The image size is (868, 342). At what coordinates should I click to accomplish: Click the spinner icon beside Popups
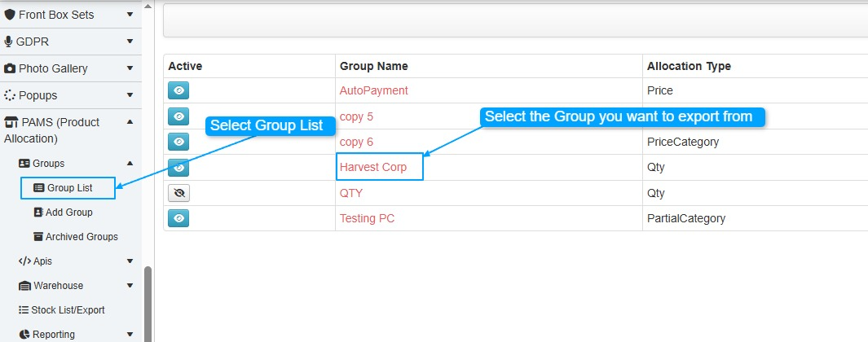[x=10, y=95]
